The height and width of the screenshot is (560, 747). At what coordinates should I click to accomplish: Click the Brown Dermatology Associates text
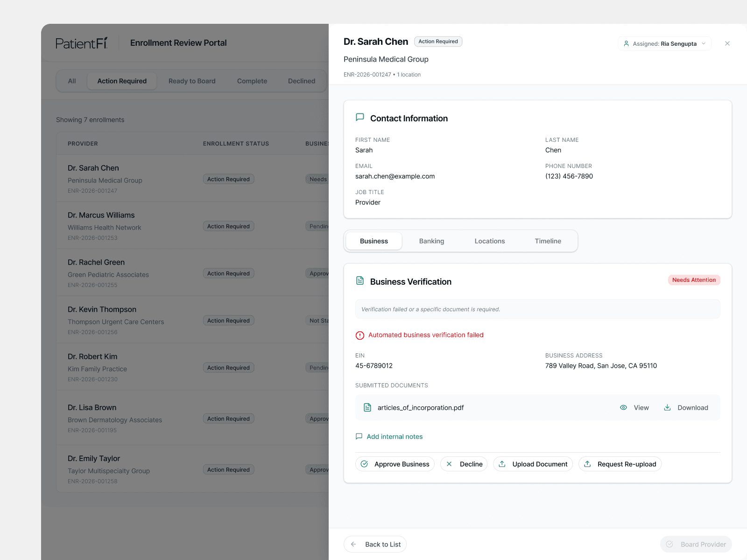115,420
